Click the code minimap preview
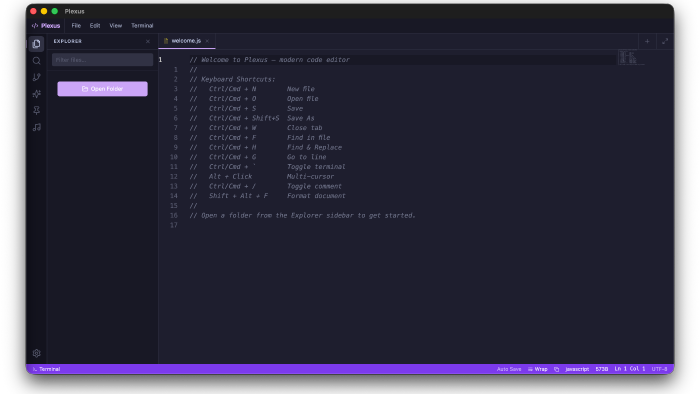700x394 pixels. 631,58
